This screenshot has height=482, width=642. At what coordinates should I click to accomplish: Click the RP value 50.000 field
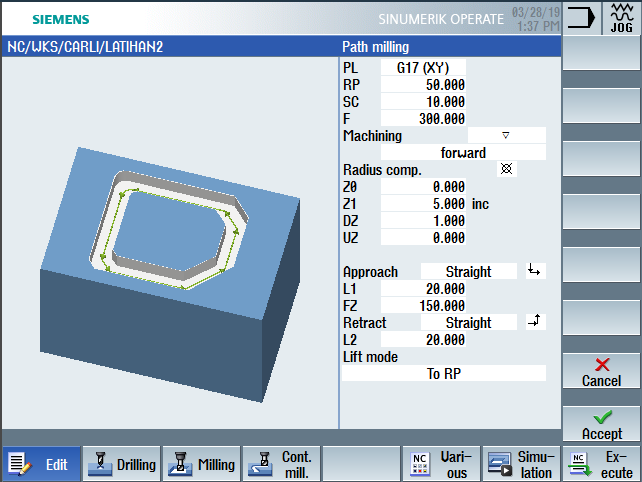[423, 84]
